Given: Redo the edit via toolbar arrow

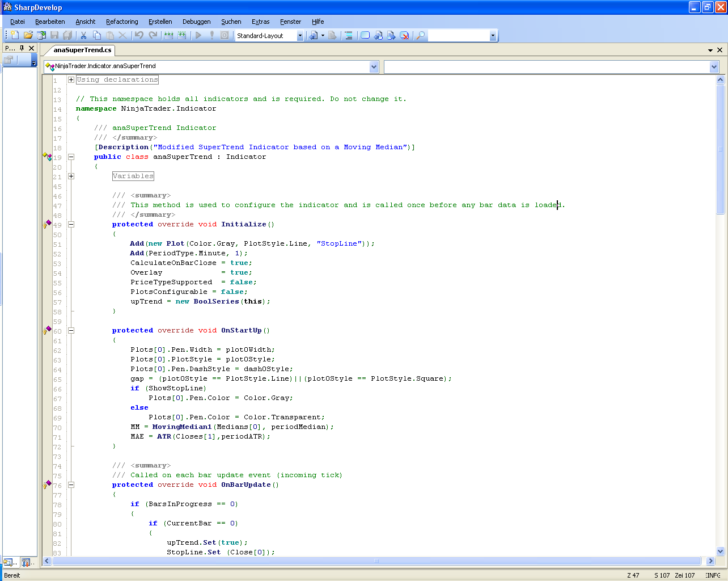Looking at the screenshot, I should pyautogui.click(x=153, y=35).
